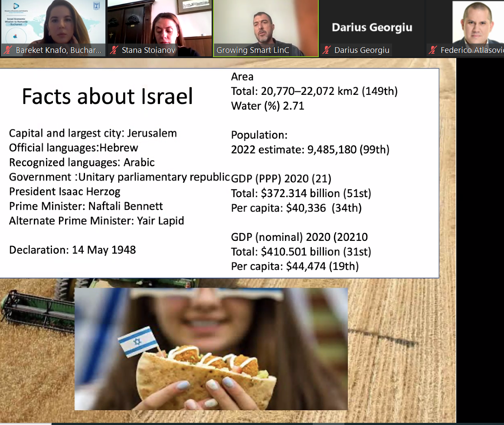This screenshot has width=504, height=425.
Task: Click the small Darius Georgiu name label
Action: tap(362, 50)
